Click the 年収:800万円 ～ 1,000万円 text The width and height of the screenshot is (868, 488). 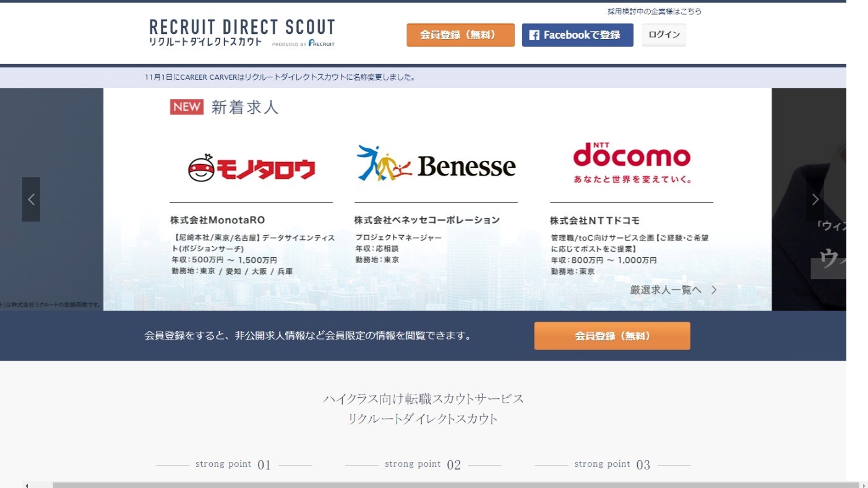point(604,260)
